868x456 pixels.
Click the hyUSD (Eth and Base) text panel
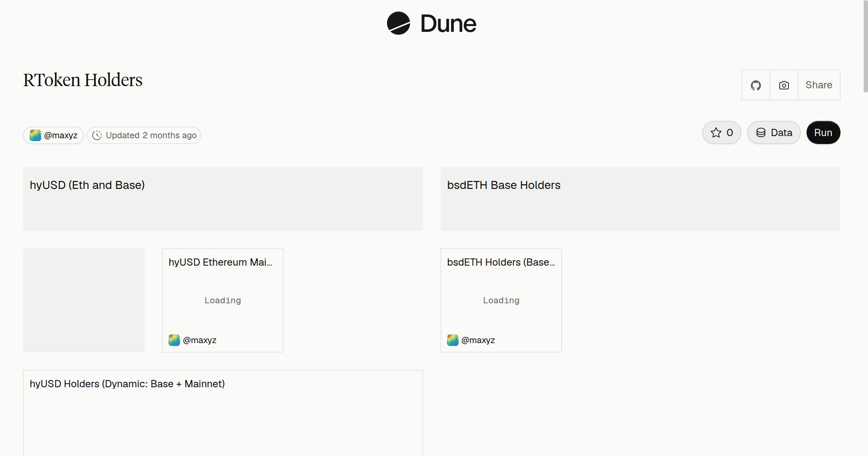(x=223, y=199)
